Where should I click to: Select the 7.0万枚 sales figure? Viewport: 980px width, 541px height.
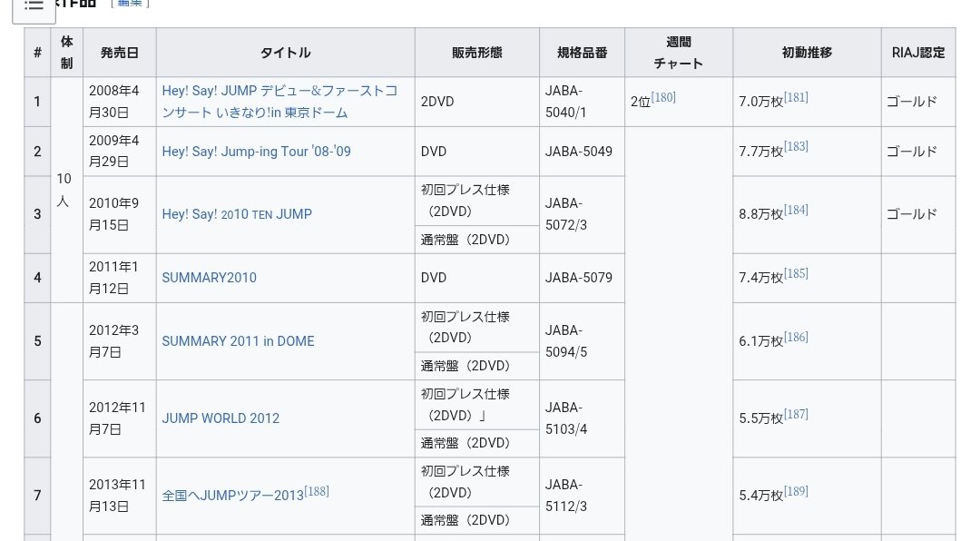760,102
